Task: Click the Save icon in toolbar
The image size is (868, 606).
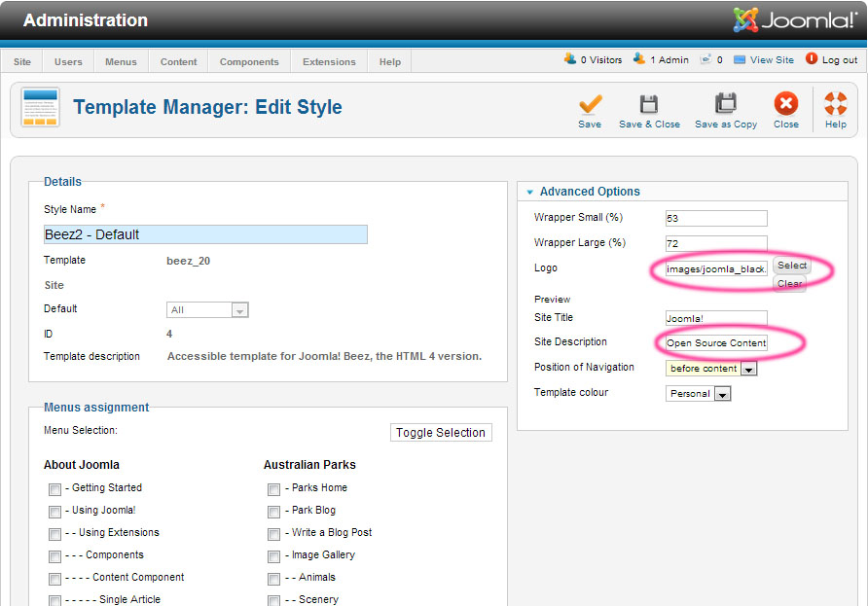Action: (x=590, y=105)
